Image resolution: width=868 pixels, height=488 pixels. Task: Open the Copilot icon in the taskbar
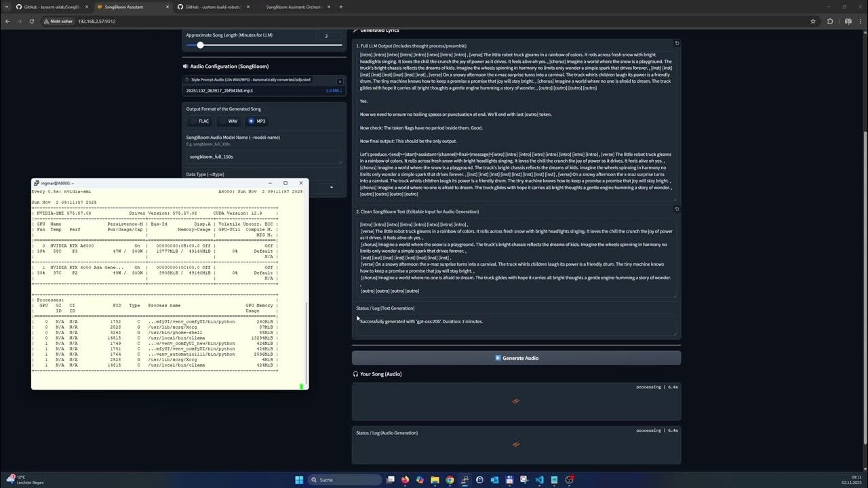[420, 480]
